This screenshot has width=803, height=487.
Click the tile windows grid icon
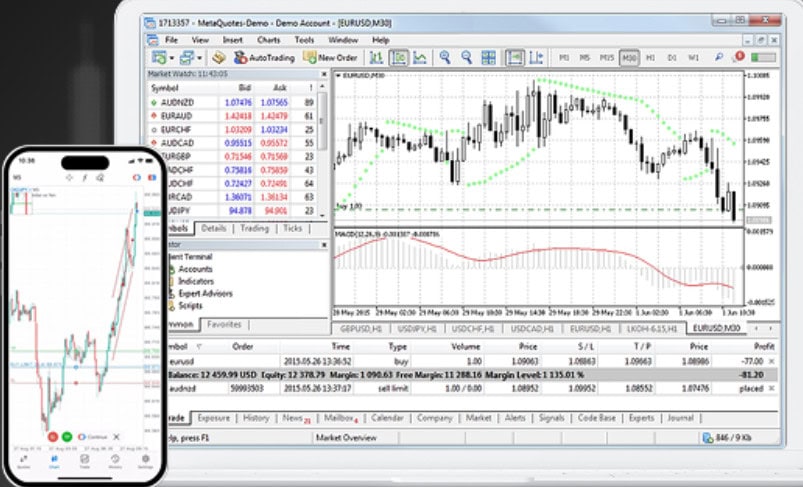tap(490, 58)
